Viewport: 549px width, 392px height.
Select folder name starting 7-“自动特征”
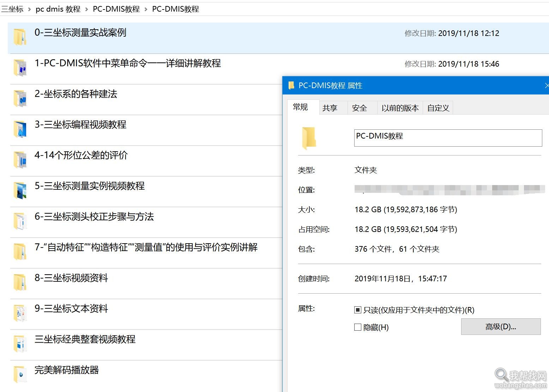146,247
